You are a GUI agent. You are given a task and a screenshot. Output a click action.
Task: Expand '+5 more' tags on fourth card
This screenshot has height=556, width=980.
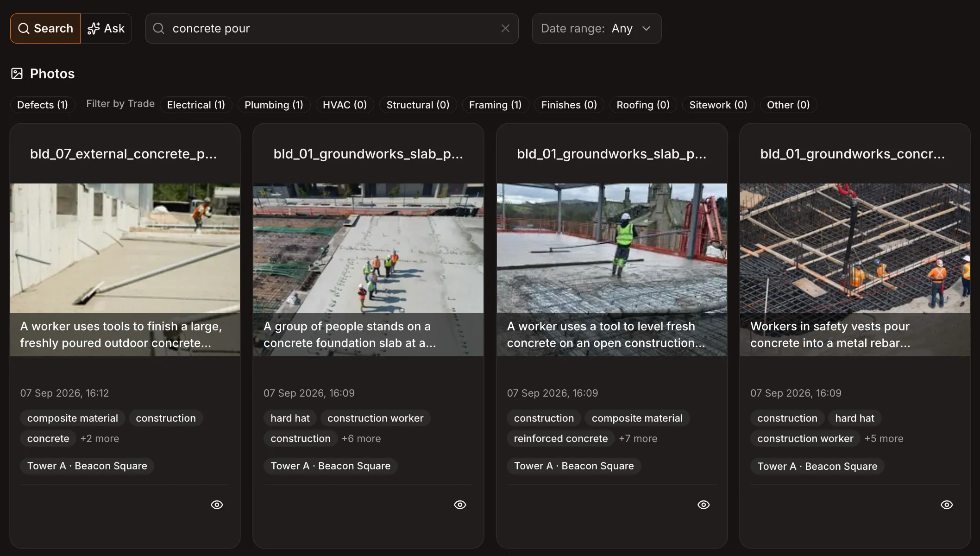884,438
